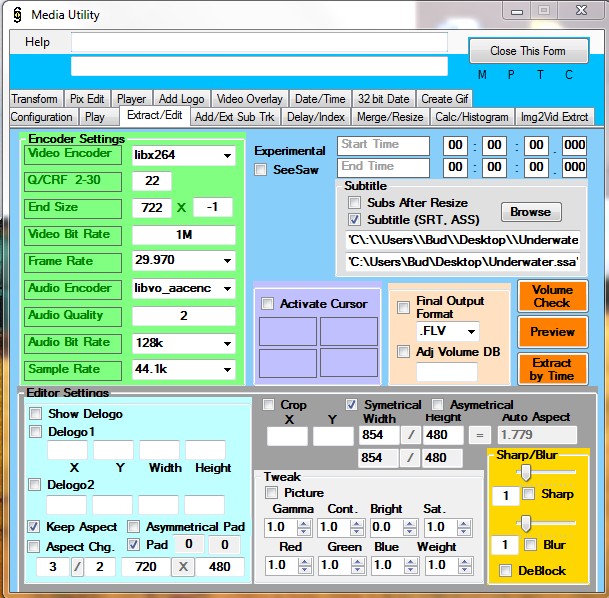Screen dimensions: 609x598
Task: Click the End Time text field
Action: [x=383, y=167]
